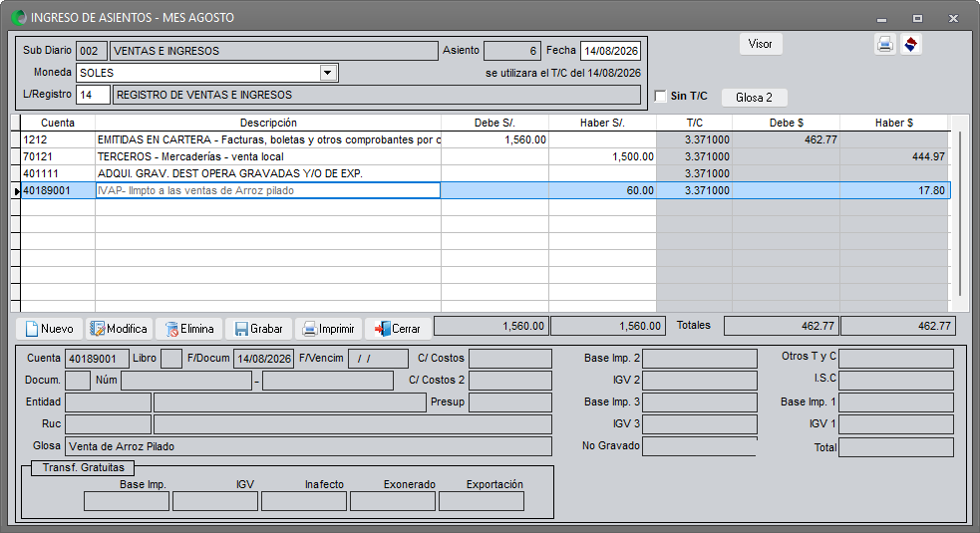Click the red and blue diamond icon
The image size is (980, 533).
(911, 45)
